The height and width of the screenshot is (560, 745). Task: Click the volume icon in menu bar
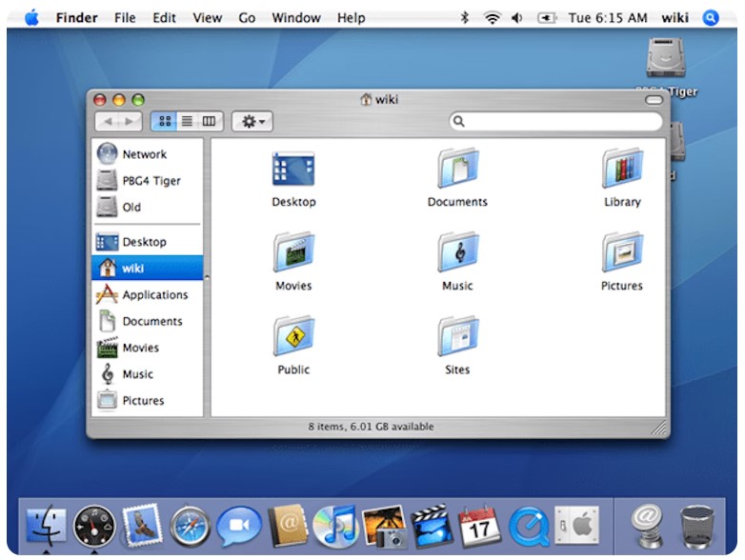tap(517, 18)
